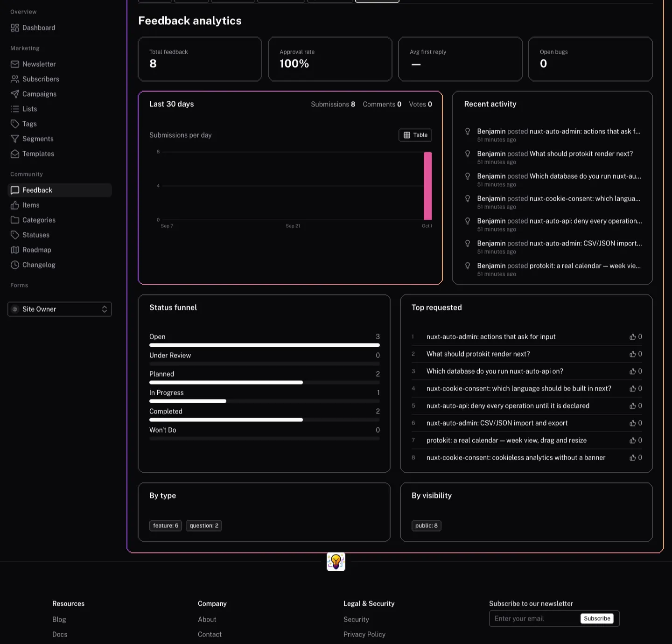Image resolution: width=672 pixels, height=644 pixels.
Task: Open the Site Owner role dropdown
Action: tap(60, 309)
